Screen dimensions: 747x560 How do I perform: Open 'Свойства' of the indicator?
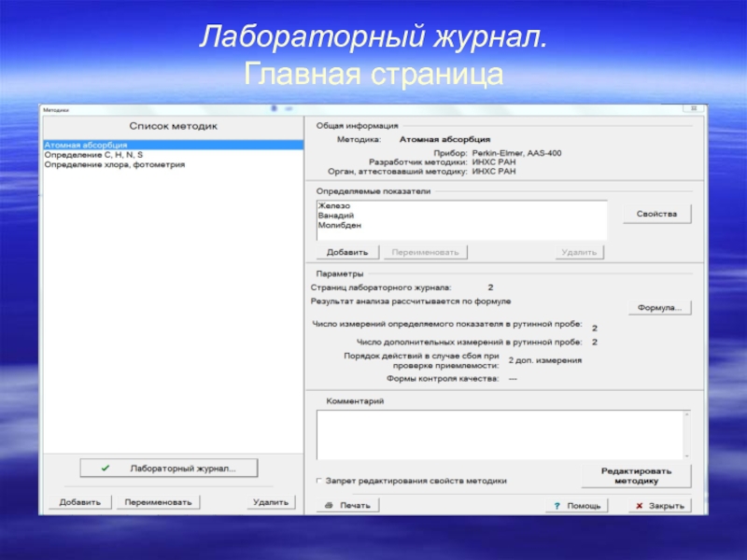pos(657,214)
